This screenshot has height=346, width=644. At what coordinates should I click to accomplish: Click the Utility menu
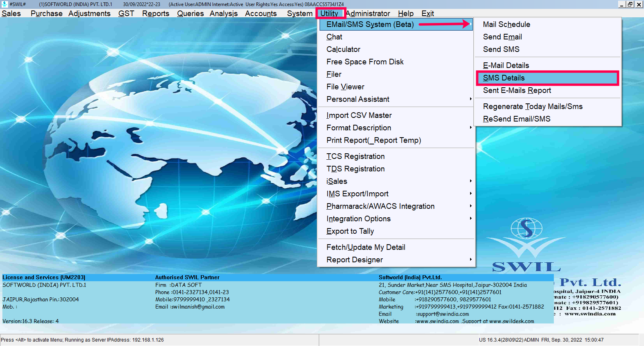[329, 13]
